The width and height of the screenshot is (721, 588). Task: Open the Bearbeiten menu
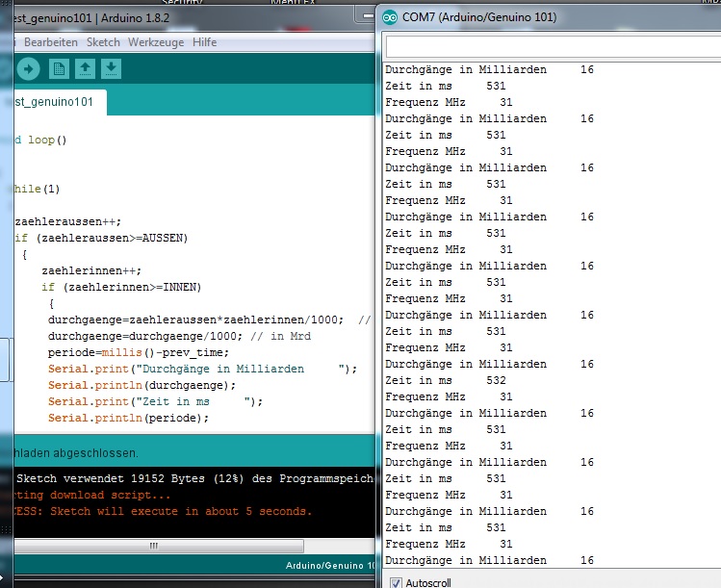click(51, 42)
